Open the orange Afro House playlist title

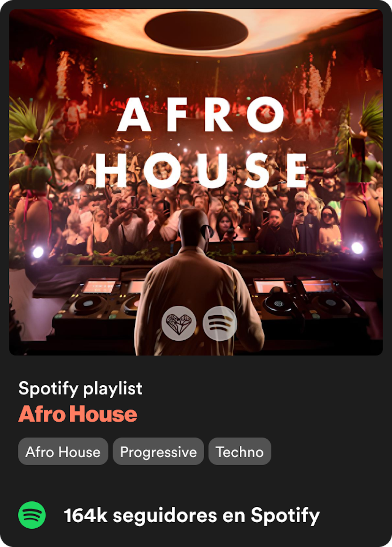78,414
